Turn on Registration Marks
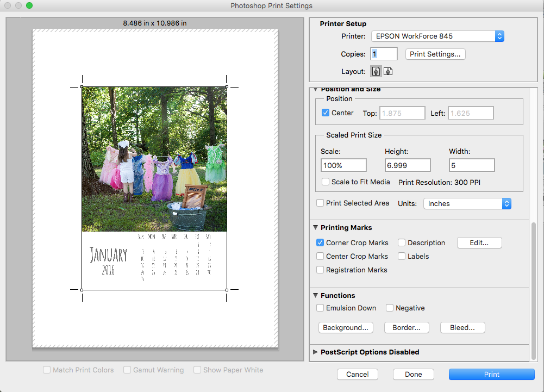The height and width of the screenshot is (392, 544). tap(320, 269)
